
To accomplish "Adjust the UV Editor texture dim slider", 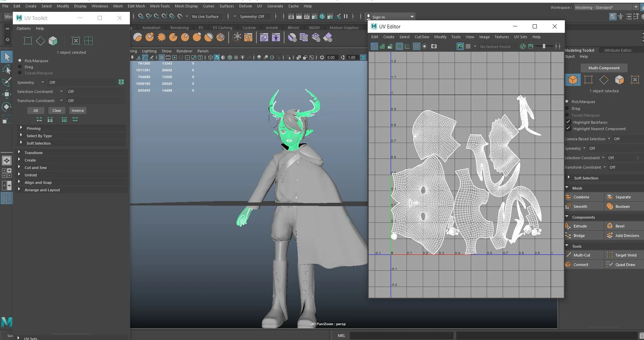I will pos(544,46).
